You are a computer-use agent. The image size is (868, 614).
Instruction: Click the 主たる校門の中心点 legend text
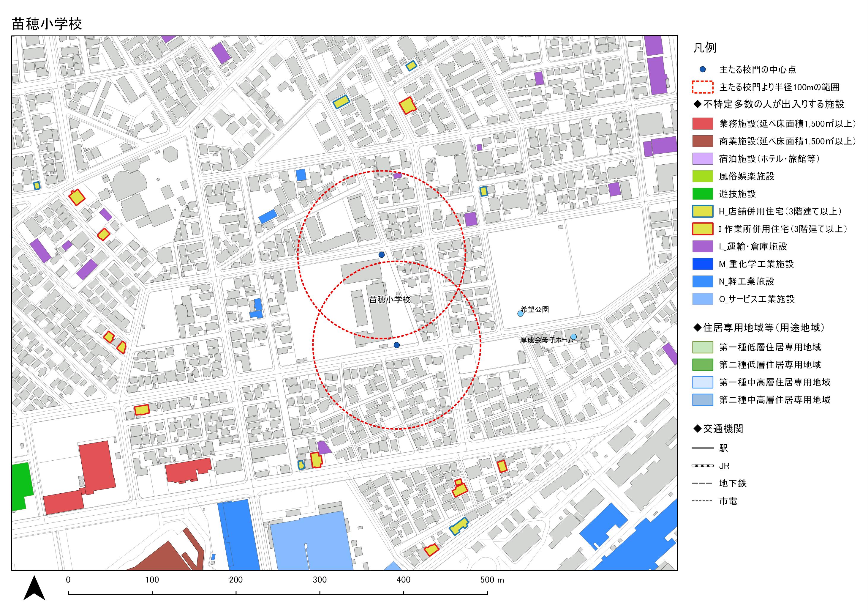coord(757,70)
